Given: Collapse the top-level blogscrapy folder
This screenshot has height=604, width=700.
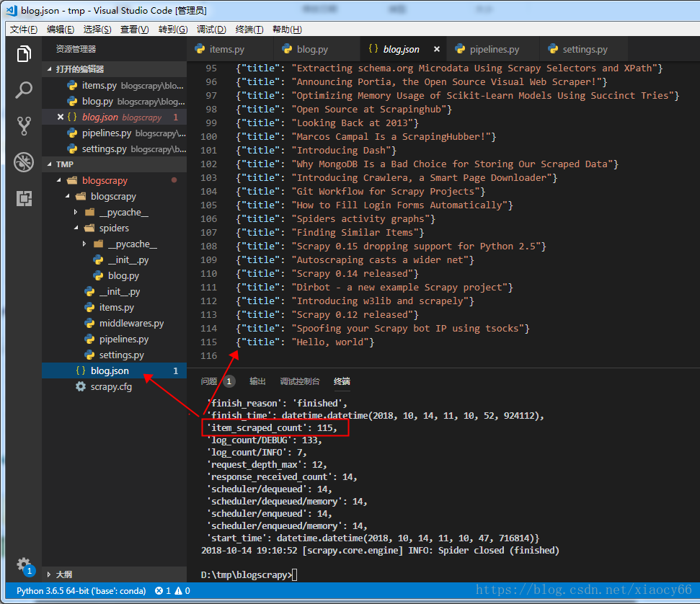Looking at the screenshot, I should click(59, 180).
